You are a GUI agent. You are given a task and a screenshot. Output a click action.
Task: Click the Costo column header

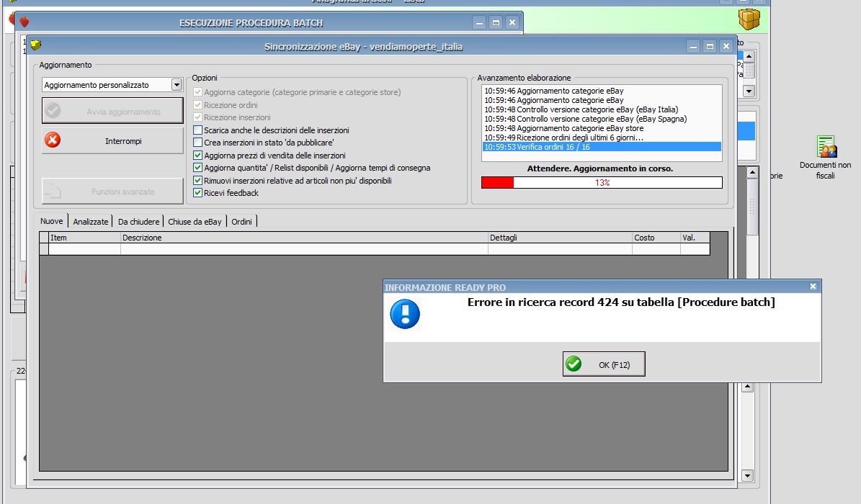[656, 238]
